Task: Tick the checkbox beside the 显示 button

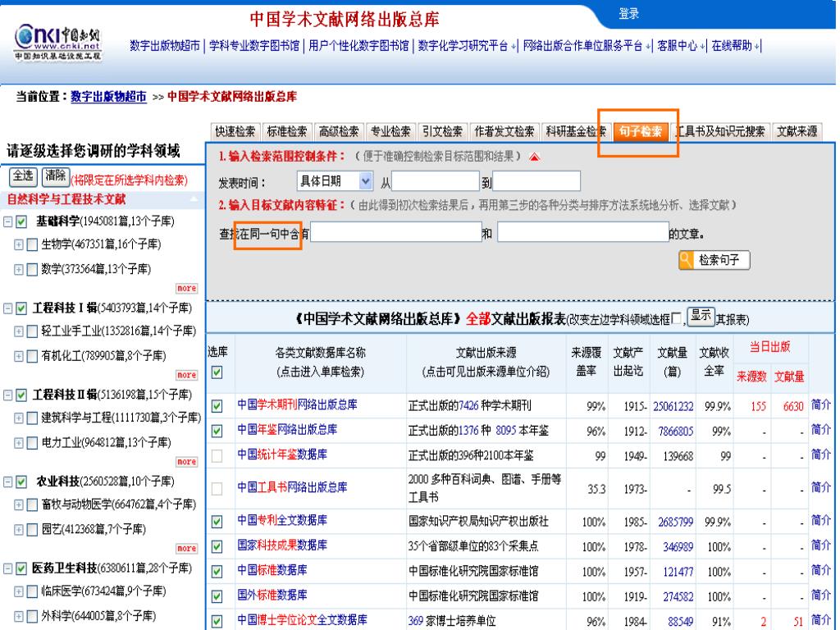Action: tap(677, 318)
